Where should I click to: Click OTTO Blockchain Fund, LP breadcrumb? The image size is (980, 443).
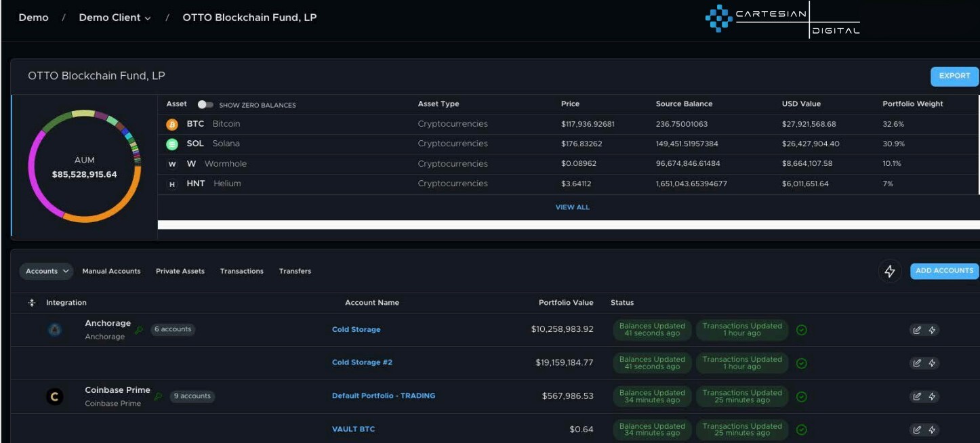[249, 18]
